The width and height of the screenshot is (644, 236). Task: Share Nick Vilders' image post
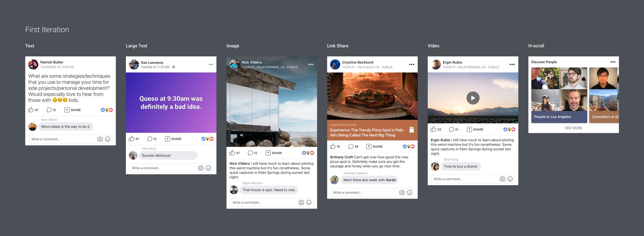coord(274,153)
